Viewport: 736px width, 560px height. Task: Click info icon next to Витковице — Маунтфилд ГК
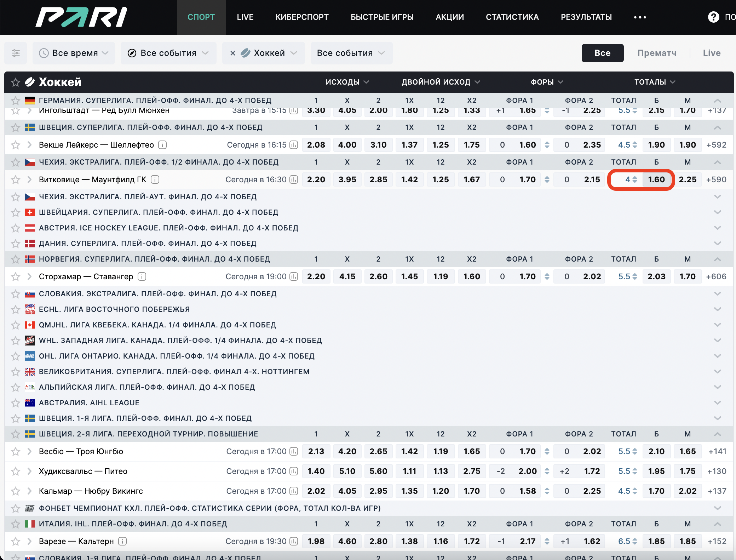155,179
